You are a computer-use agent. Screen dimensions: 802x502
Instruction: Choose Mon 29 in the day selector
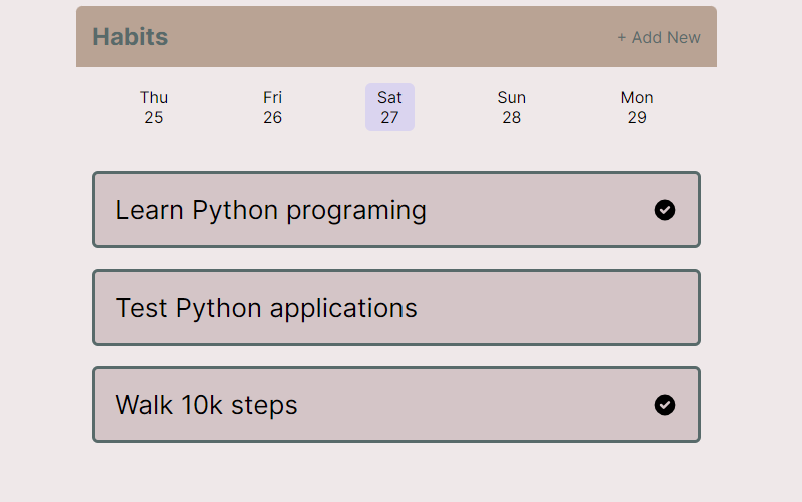tap(637, 107)
